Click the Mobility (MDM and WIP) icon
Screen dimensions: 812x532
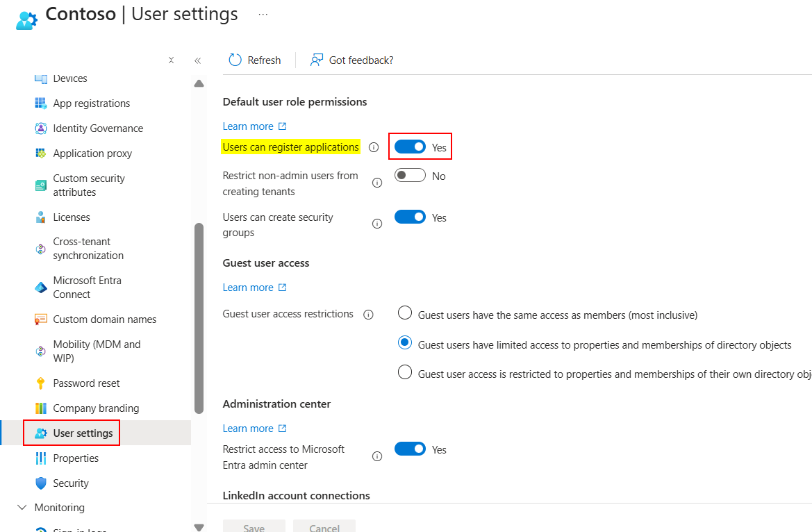(40, 351)
